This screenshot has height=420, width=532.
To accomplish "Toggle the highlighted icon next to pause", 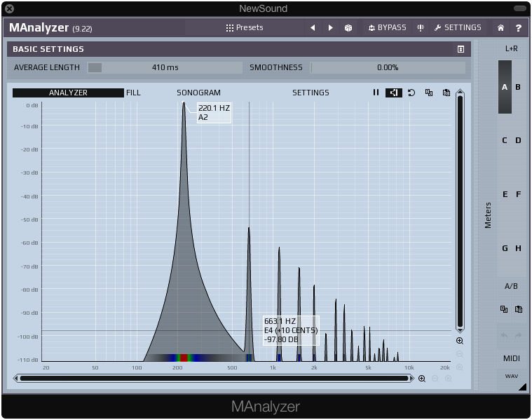I will coord(394,93).
